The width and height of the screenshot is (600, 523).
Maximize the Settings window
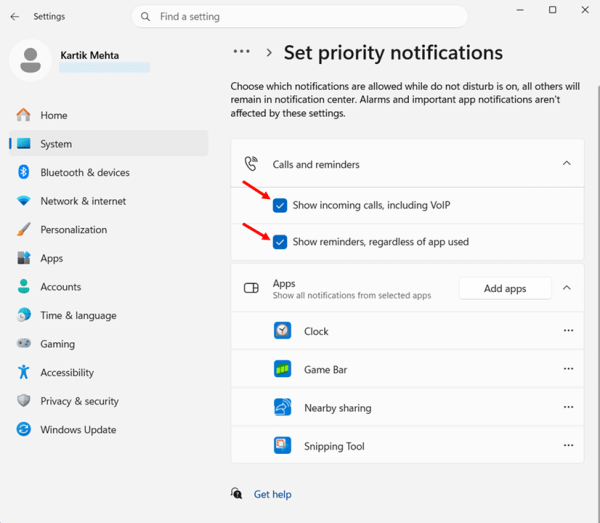[553, 10]
